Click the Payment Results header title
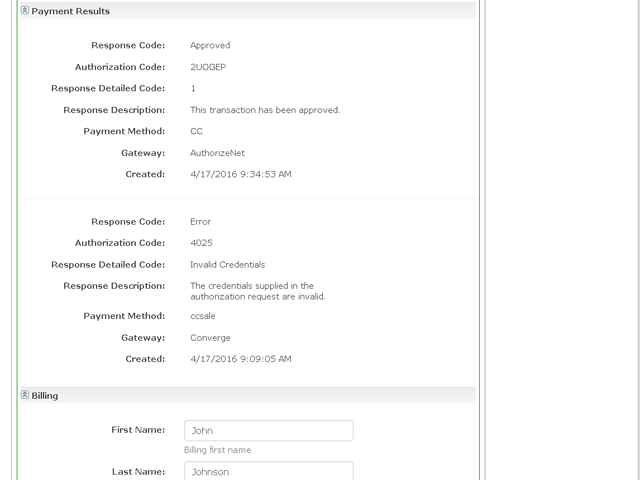The image size is (640, 480). [71, 11]
